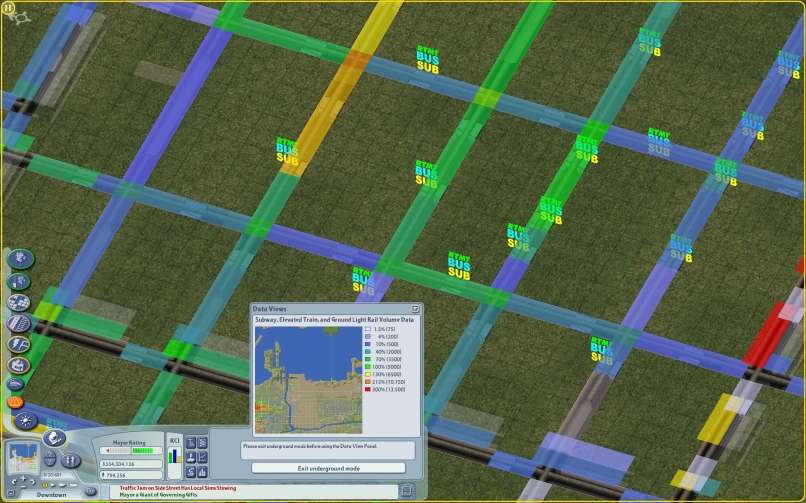Click the 10% (500) legend color swatch
Viewport: 806px width, 503px height.
point(368,344)
